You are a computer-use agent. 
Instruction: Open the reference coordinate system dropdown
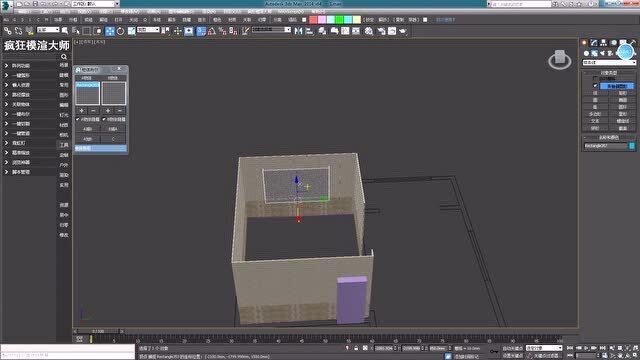coord(148,30)
